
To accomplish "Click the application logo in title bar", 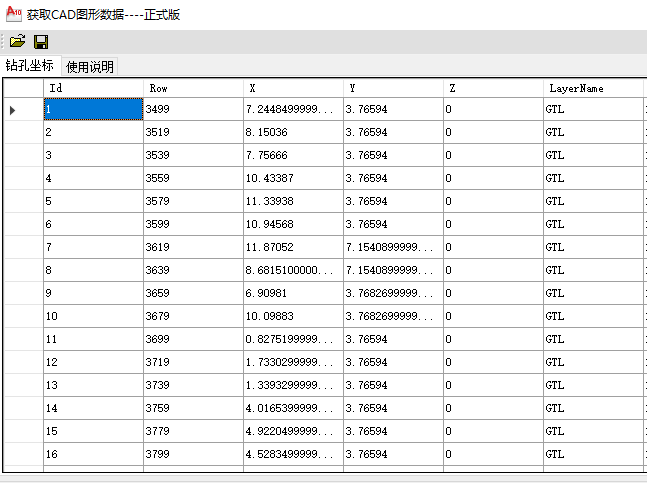I will tap(13, 14).
